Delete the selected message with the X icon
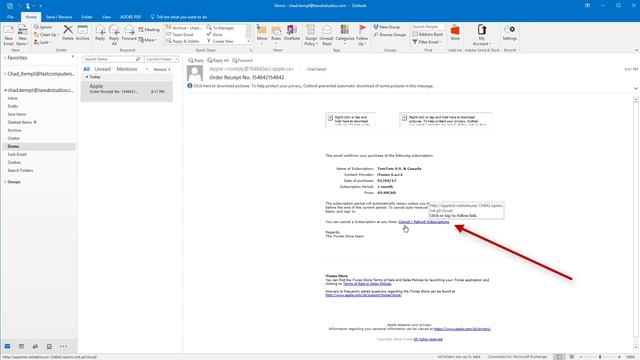The image size is (640, 360). pos(68,33)
